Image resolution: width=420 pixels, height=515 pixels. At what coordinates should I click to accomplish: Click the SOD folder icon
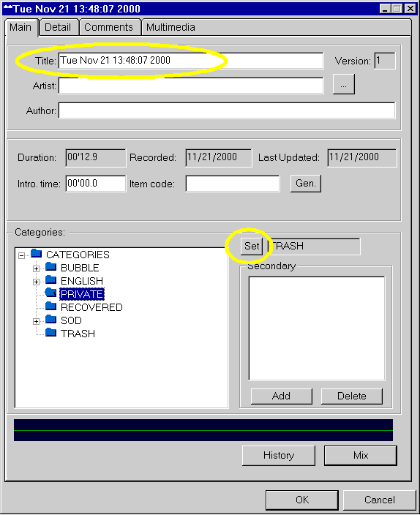[x=50, y=319]
